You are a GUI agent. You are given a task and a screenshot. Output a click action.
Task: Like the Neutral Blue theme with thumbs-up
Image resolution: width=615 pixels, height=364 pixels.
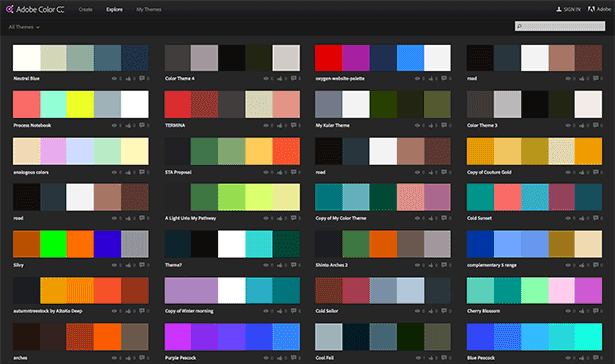coord(128,78)
